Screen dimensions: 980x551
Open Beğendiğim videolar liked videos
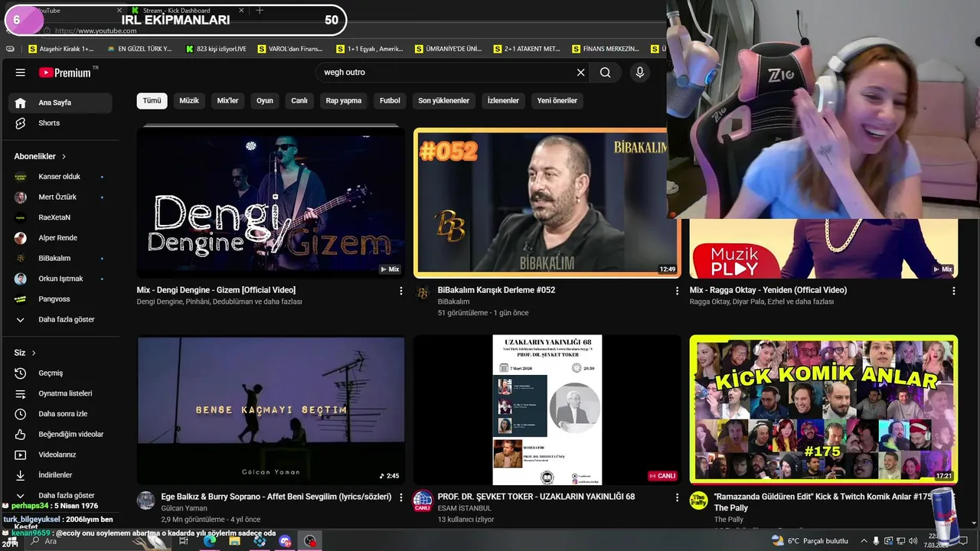61,435
